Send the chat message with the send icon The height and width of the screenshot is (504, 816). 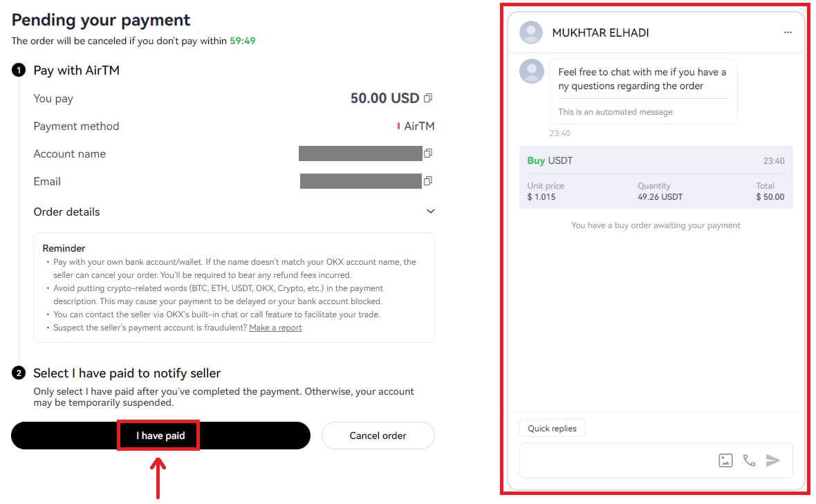click(774, 460)
